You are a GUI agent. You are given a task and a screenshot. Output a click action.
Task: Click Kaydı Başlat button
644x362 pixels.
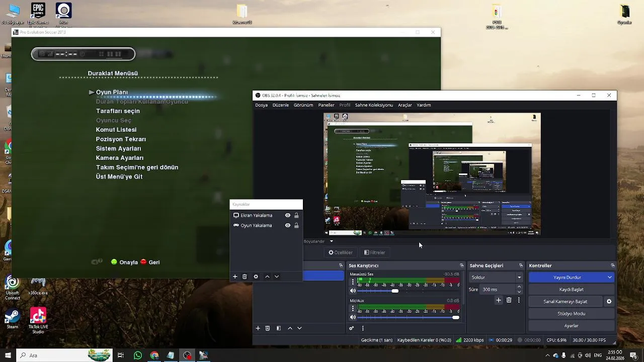tap(572, 290)
